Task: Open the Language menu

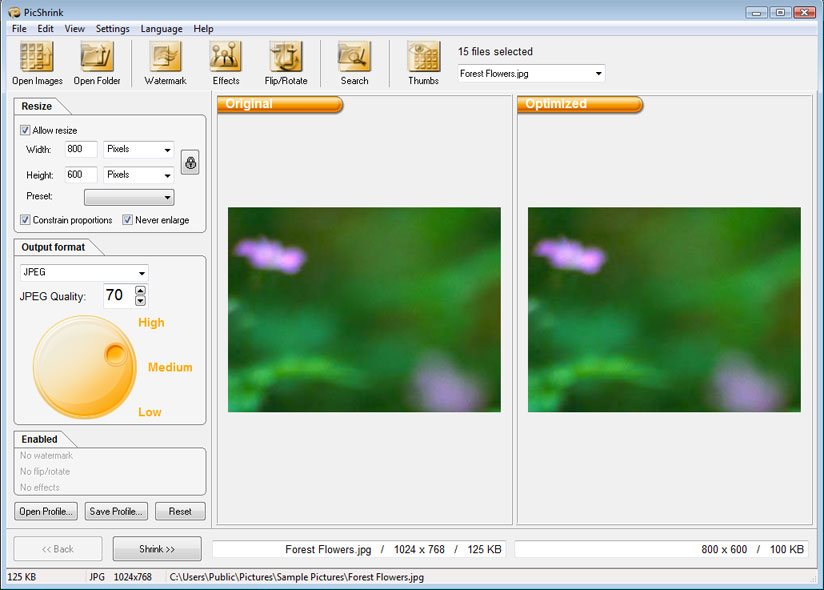Action: (x=161, y=29)
